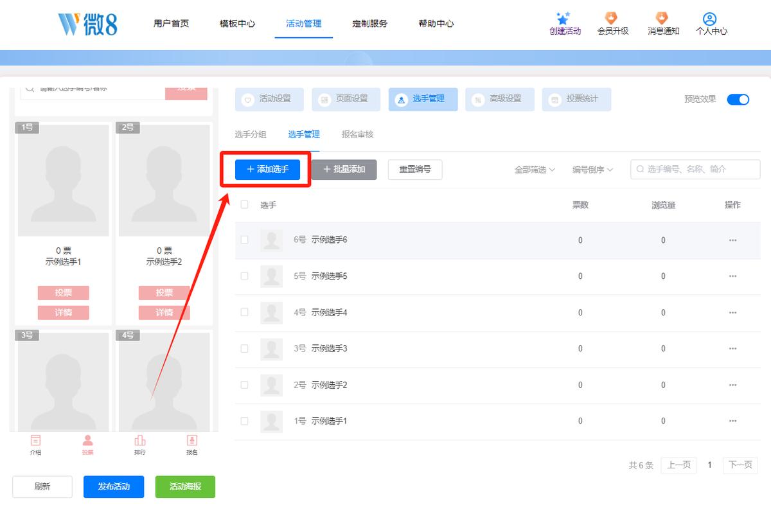Click 详情 button under 示例选手2
The width and height of the screenshot is (771, 532).
point(164,312)
